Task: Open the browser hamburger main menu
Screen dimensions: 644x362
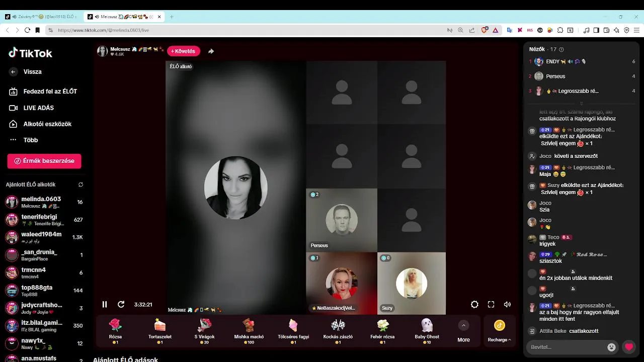Action: point(637,30)
